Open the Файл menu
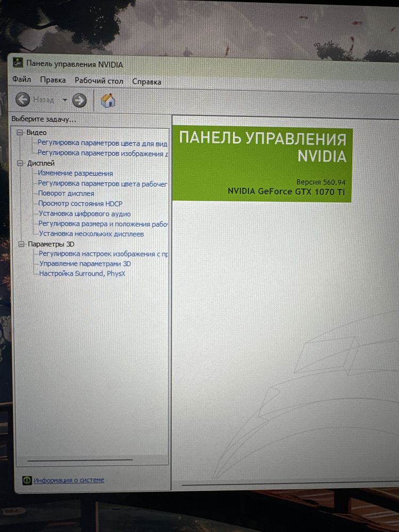This screenshot has height=532, width=399. [x=22, y=79]
